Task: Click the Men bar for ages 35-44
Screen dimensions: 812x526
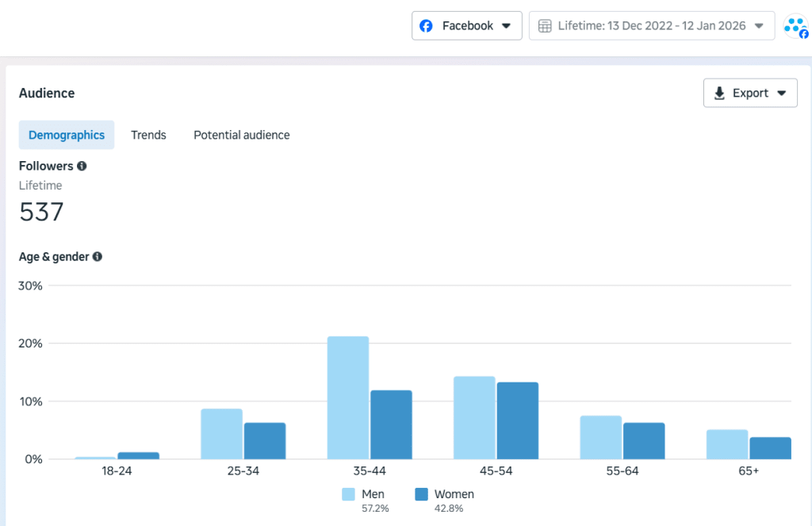Action: pyautogui.click(x=348, y=397)
